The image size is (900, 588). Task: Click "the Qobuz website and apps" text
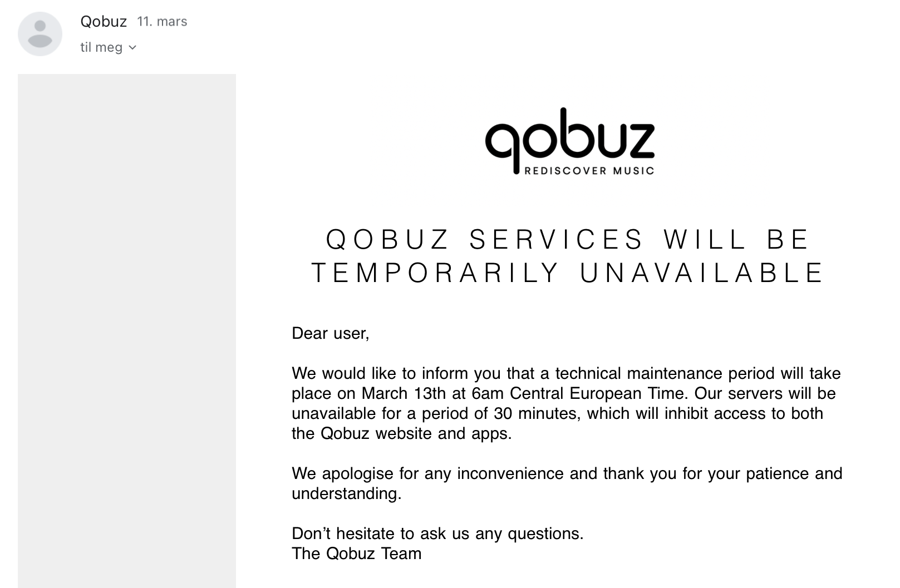[x=401, y=433]
